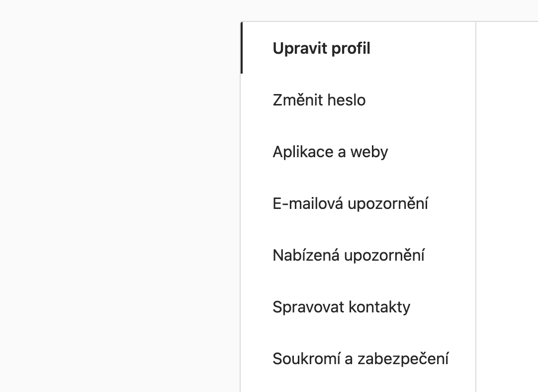The width and height of the screenshot is (538, 392).
Task: Click the bold Upravit profil label
Action: point(321,49)
